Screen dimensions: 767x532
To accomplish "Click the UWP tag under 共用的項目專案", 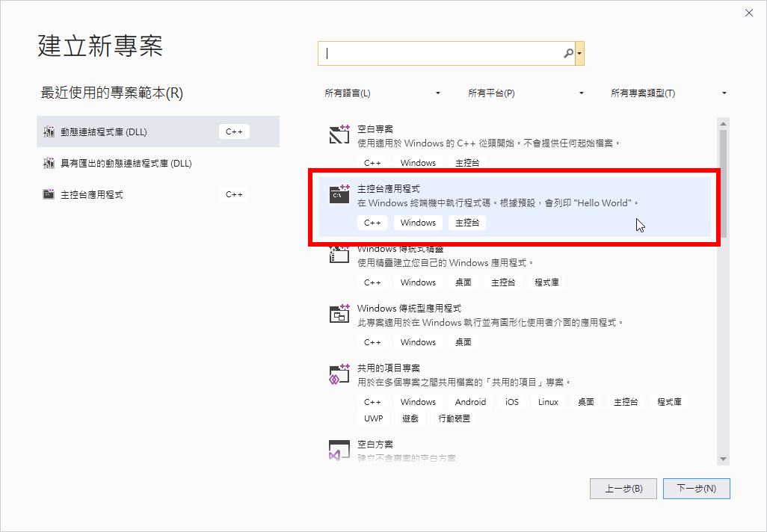I will 373,418.
